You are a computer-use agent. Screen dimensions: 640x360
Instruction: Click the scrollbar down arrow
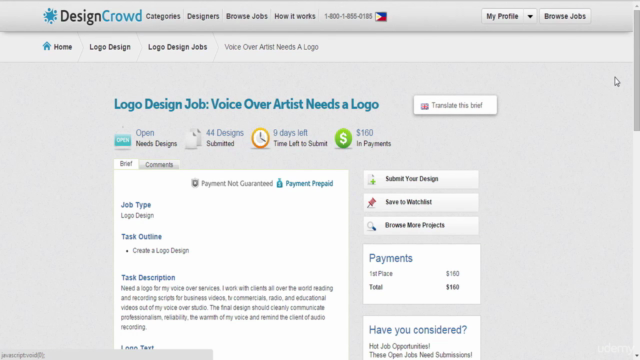pyautogui.click(x=637, y=356)
